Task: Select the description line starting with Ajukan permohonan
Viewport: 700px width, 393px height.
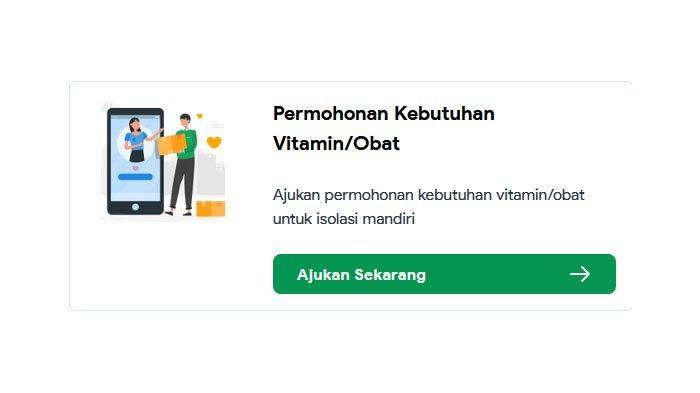Action: click(x=429, y=195)
